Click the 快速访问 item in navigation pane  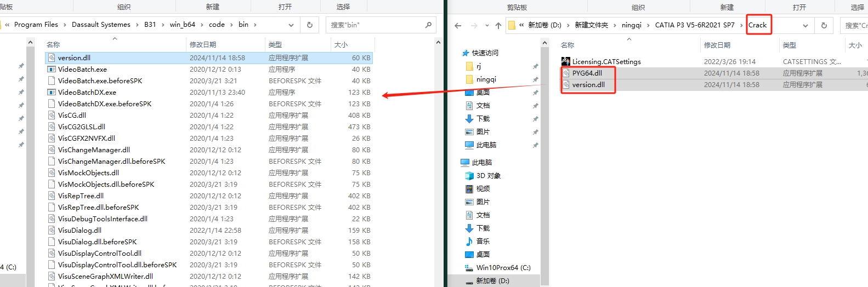(485, 53)
